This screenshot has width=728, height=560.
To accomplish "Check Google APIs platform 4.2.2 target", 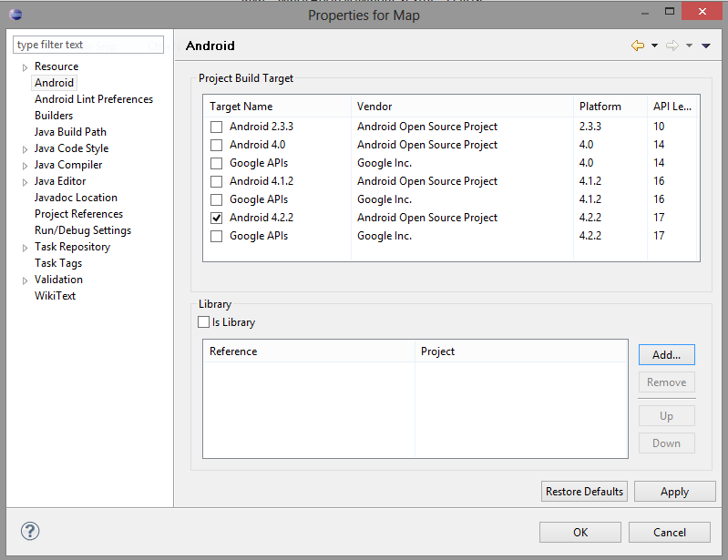I will coord(216,236).
